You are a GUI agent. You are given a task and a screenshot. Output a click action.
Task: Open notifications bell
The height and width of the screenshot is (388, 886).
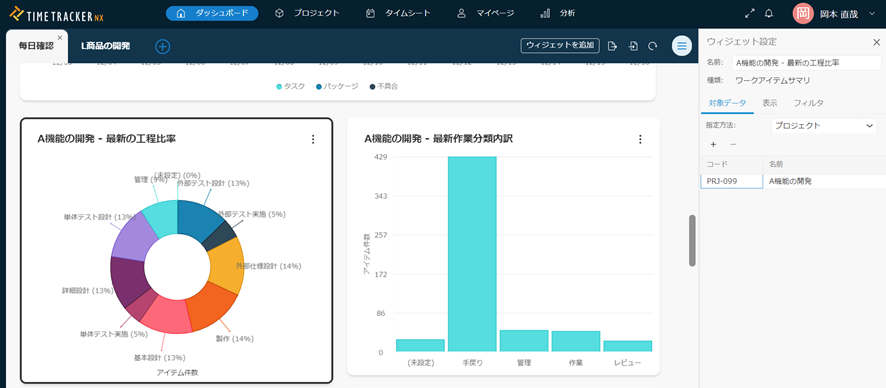(768, 14)
